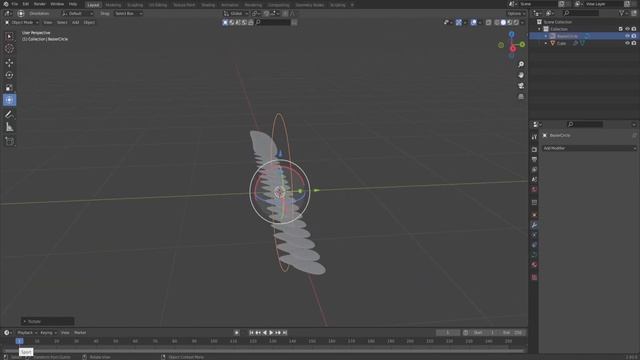Select the Move tool

9,63
